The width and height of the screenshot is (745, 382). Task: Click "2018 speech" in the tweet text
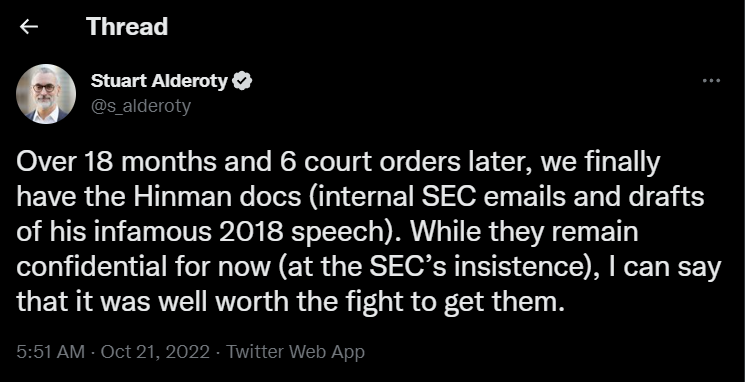(316, 233)
